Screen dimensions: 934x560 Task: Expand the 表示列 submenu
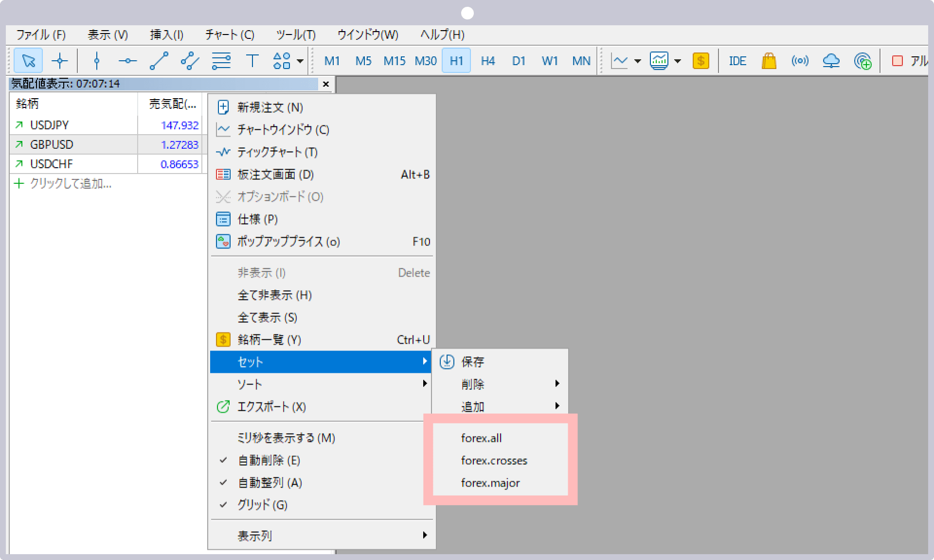(322, 536)
